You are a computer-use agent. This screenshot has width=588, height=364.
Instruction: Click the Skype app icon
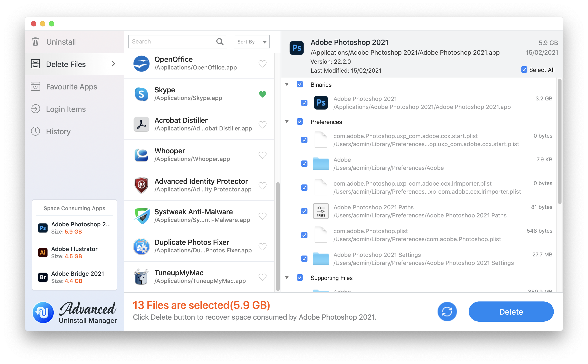141,94
